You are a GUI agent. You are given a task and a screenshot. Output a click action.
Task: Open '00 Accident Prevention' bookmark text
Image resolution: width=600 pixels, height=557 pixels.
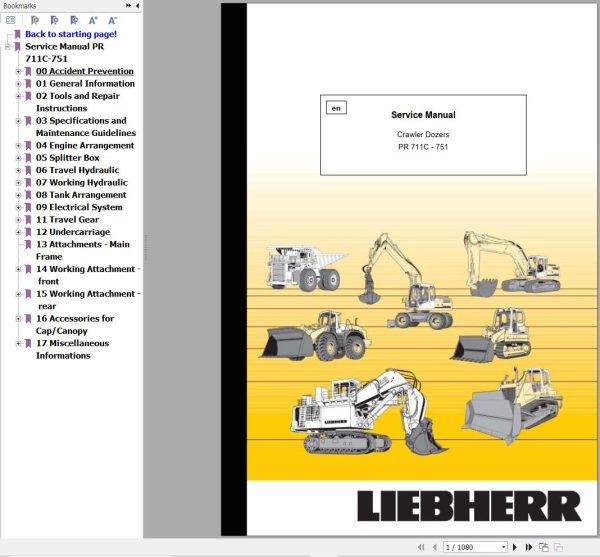85,71
